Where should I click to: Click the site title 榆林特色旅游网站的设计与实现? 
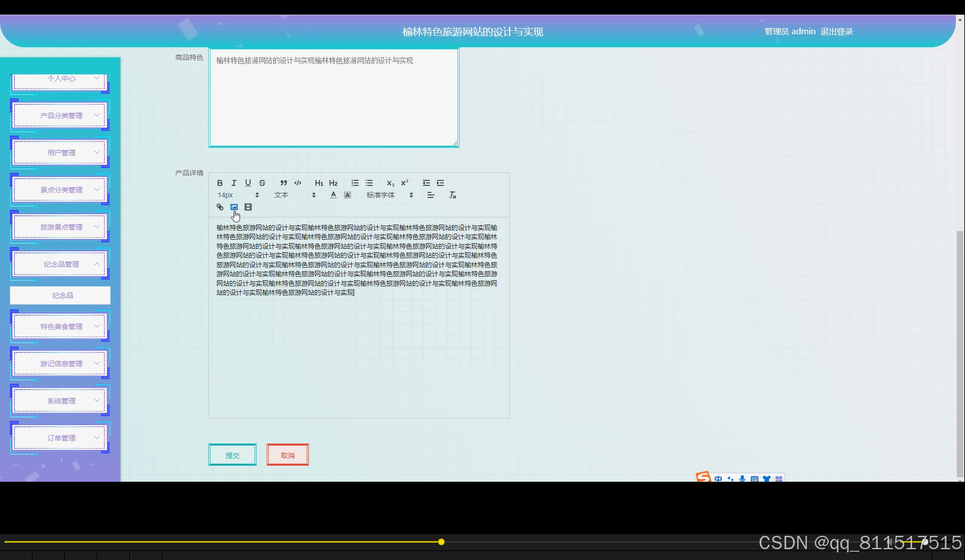coord(472,32)
